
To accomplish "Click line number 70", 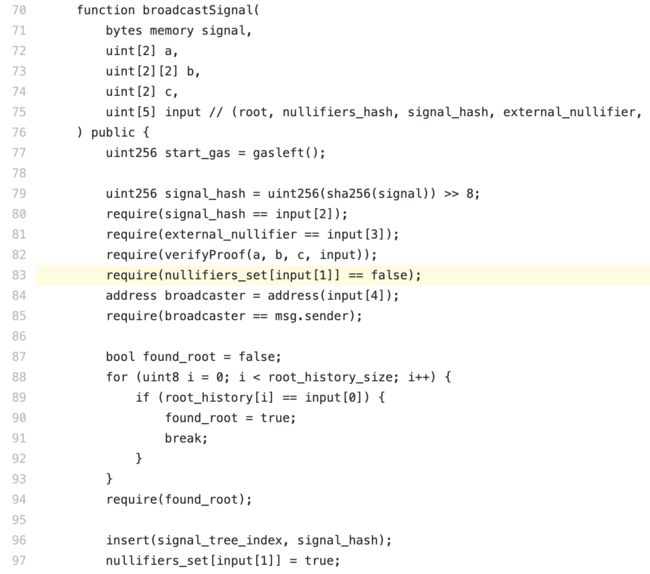I will [x=19, y=10].
